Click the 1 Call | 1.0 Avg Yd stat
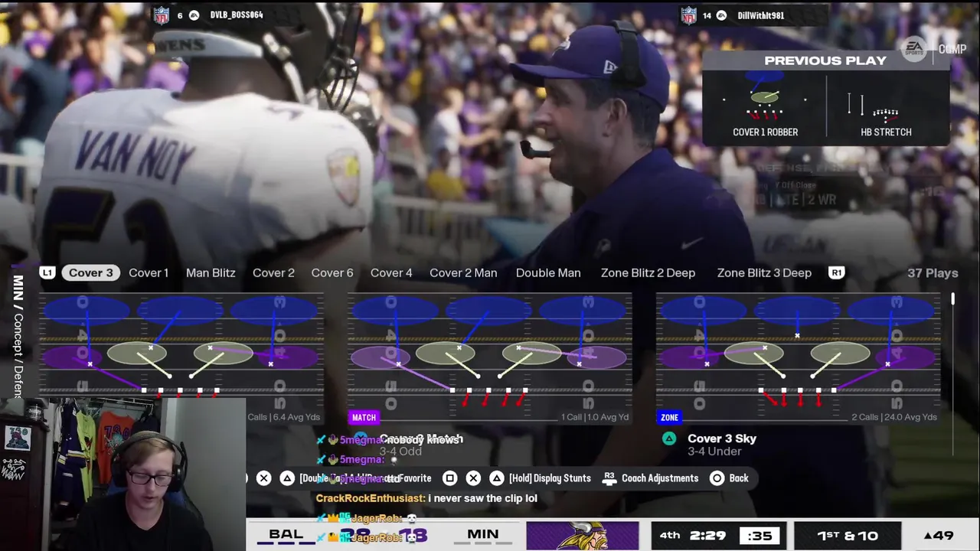This screenshot has height=551, width=980. pyautogui.click(x=595, y=417)
